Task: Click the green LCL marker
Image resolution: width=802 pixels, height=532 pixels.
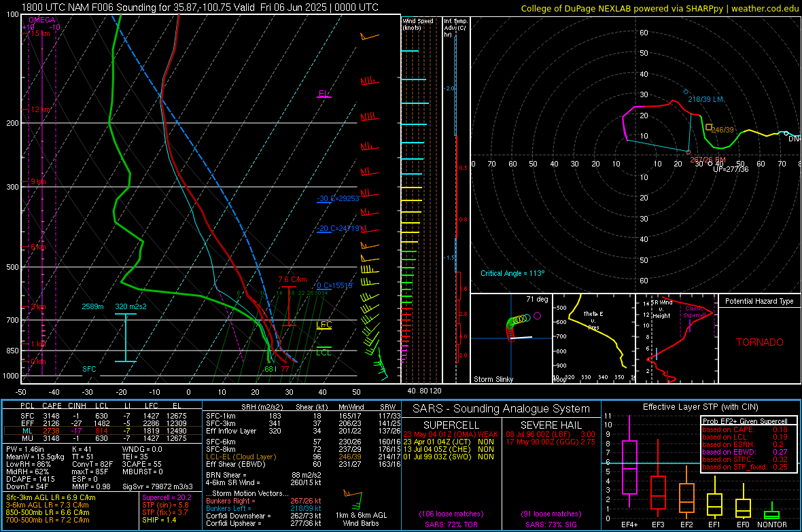Action: (324, 352)
